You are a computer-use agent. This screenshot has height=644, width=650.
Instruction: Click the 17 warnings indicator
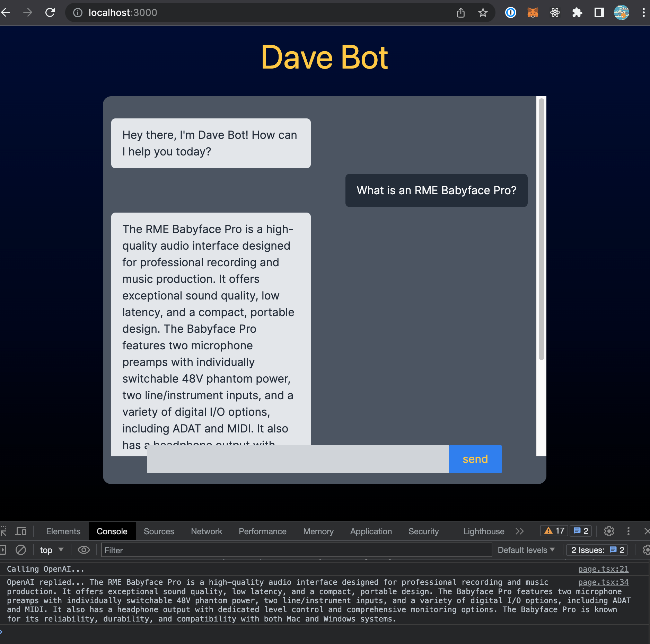[554, 531]
